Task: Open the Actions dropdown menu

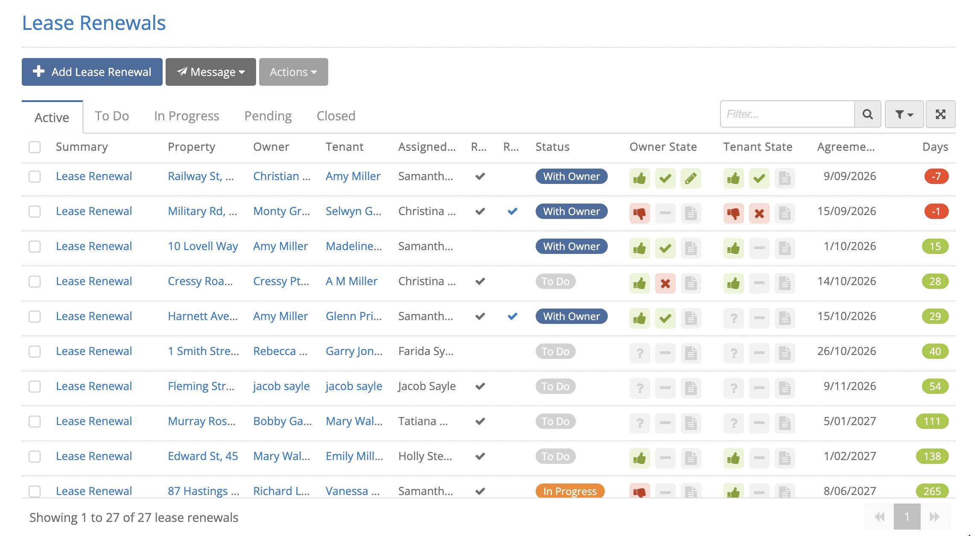Action: point(294,72)
